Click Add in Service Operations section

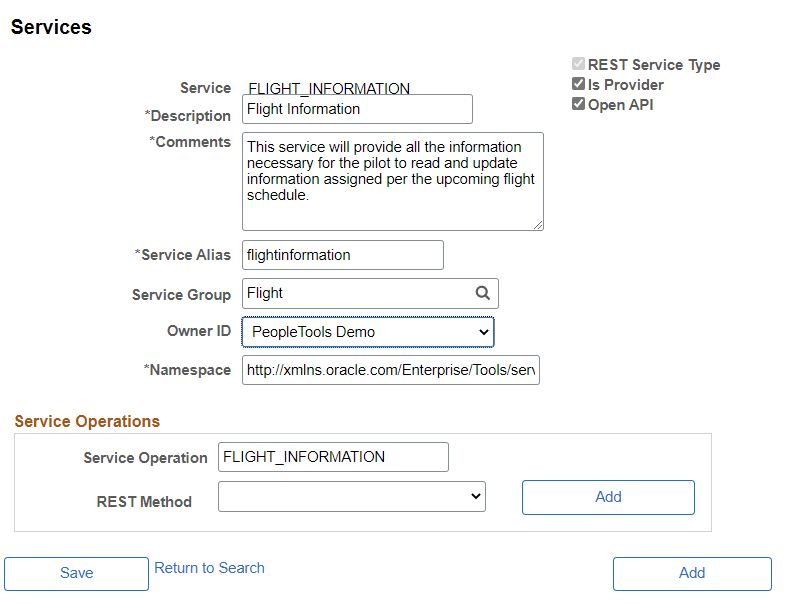tap(608, 497)
